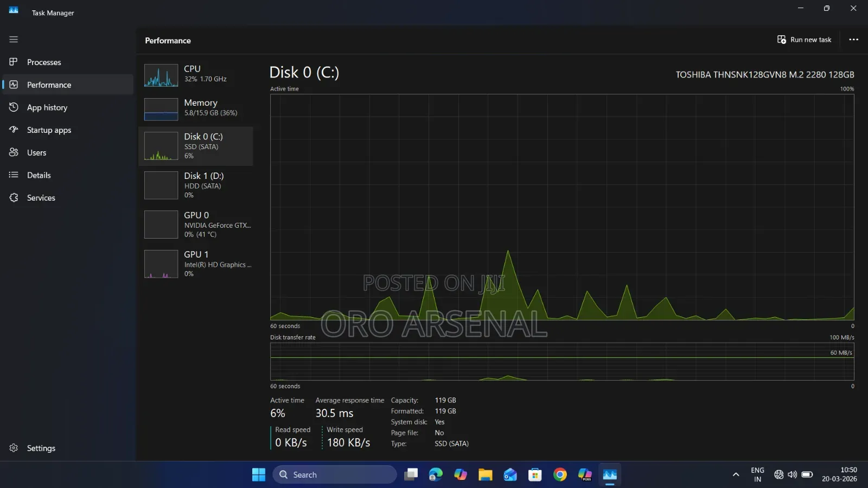868x488 pixels.
Task: Open the Startup apps page
Action: click(68, 130)
